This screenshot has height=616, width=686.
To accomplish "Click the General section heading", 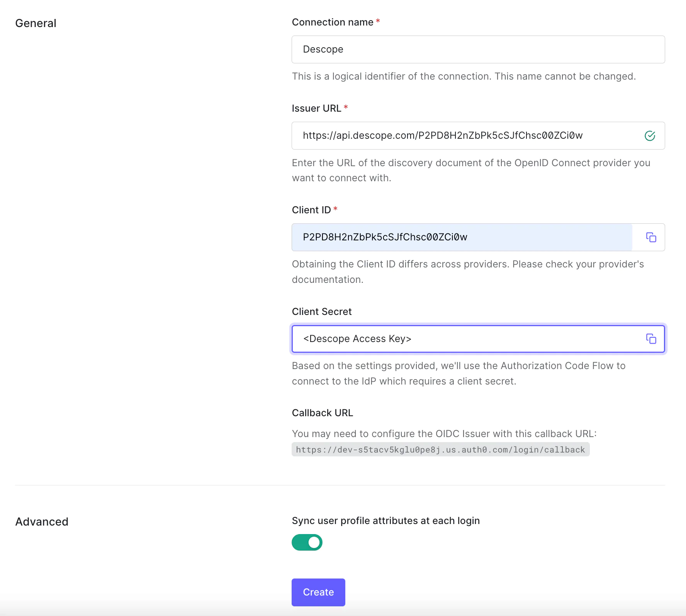I will (36, 23).
